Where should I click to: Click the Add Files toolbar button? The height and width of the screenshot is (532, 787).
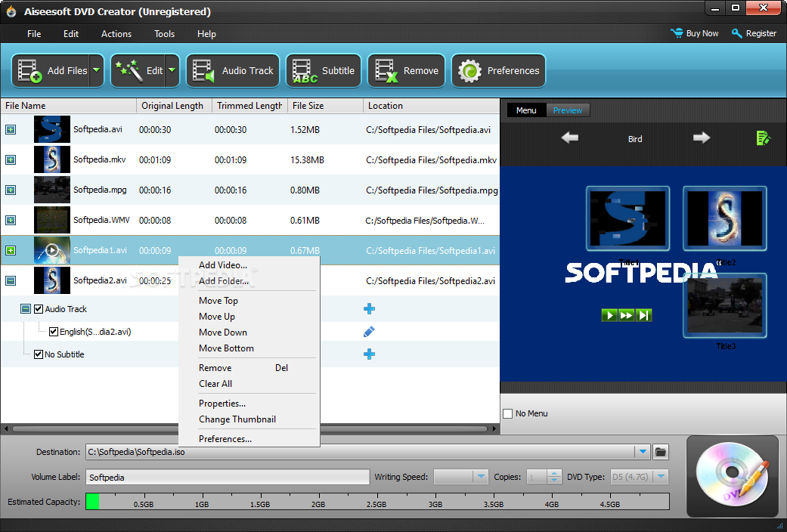click(50, 71)
